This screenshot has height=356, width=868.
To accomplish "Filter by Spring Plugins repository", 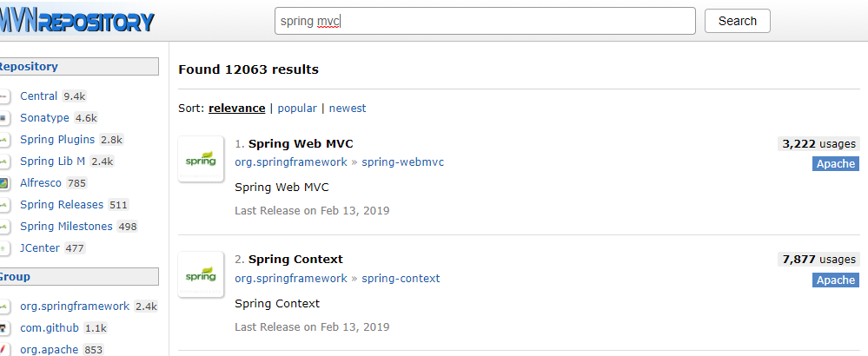I will (x=59, y=140).
